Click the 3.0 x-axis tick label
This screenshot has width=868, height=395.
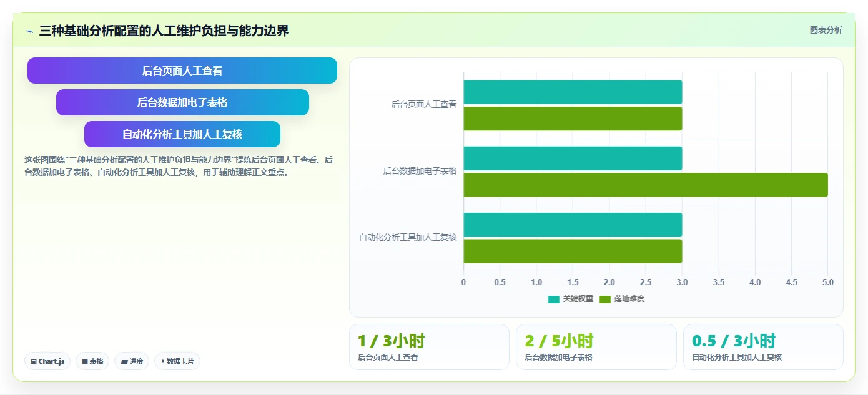(x=682, y=283)
